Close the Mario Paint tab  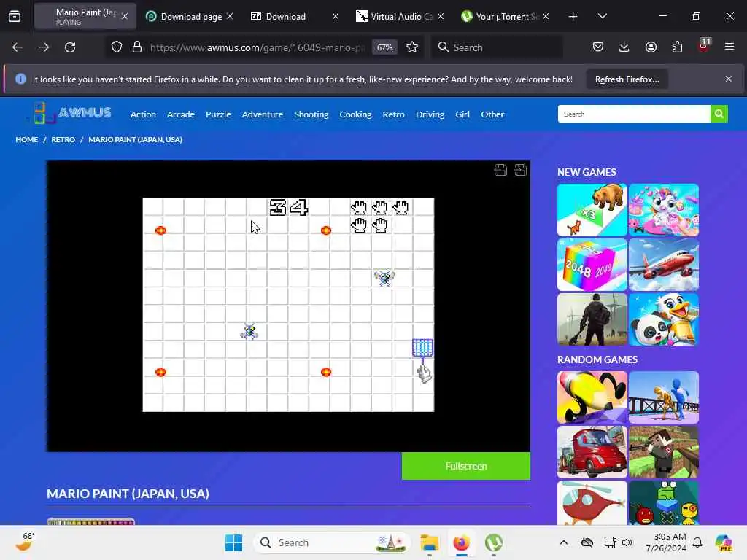(125, 16)
